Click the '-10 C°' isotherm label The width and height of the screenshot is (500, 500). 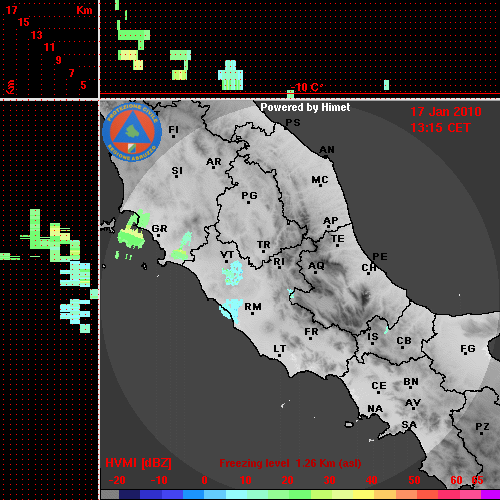click(306, 87)
